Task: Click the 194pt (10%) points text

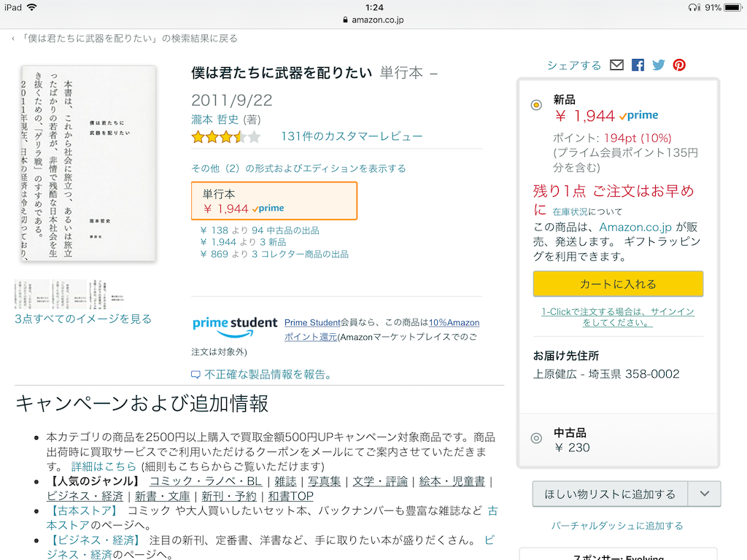Action: pyautogui.click(x=638, y=138)
